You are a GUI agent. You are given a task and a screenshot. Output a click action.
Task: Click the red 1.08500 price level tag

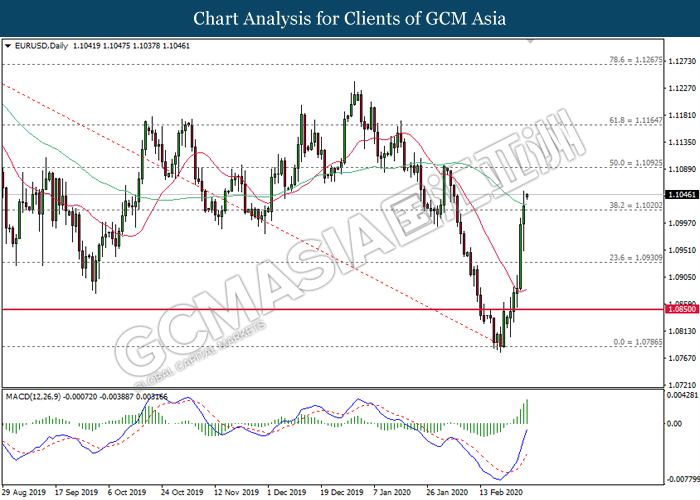tap(681, 309)
